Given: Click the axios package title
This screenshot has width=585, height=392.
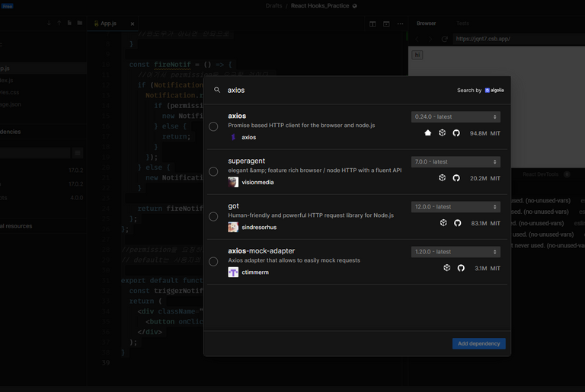Looking at the screenshot, I should 237,116.
